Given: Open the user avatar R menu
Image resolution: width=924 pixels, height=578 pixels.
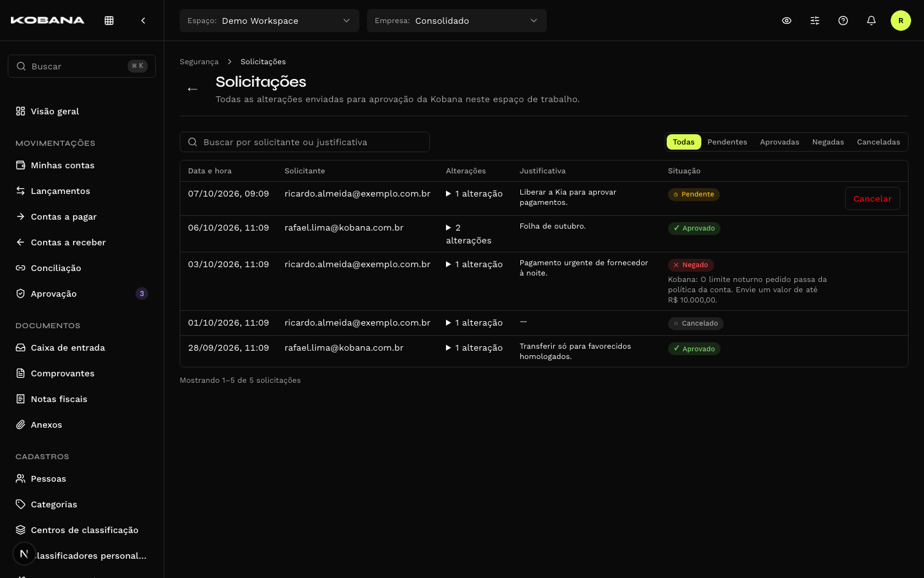Looking at the screenshot, I should click(901, 21).
